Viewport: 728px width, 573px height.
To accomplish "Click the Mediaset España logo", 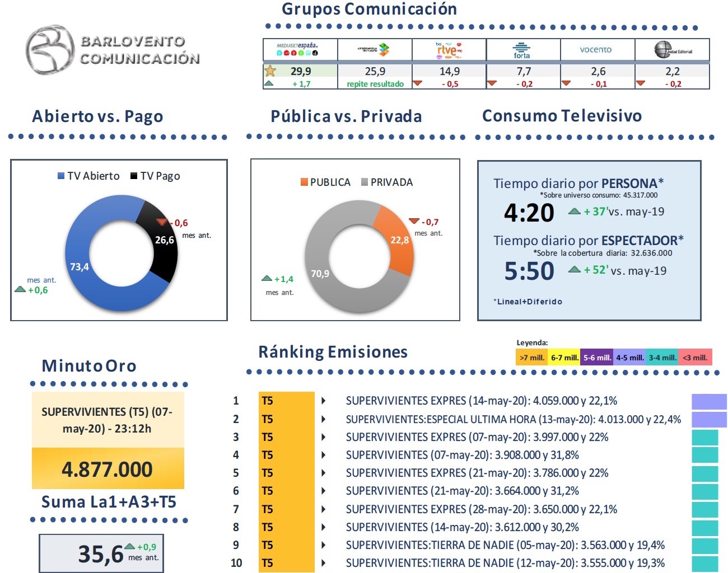I will 297,49.
